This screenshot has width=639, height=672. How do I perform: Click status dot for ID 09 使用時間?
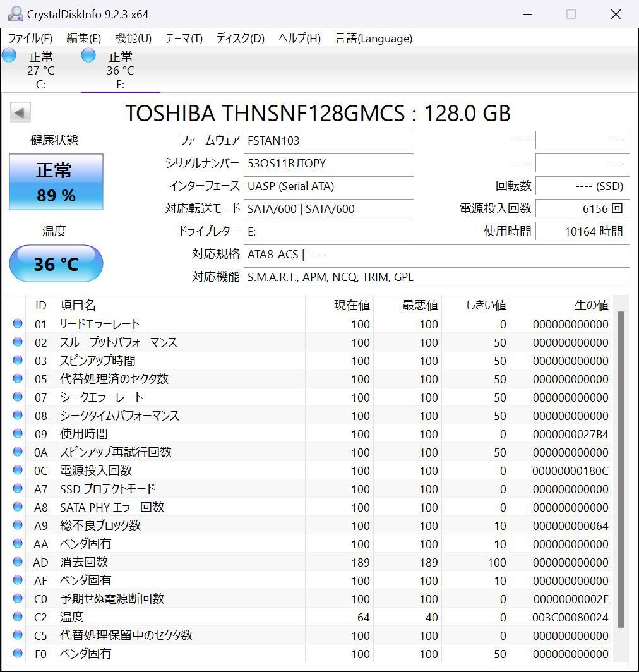click(18, 433)
